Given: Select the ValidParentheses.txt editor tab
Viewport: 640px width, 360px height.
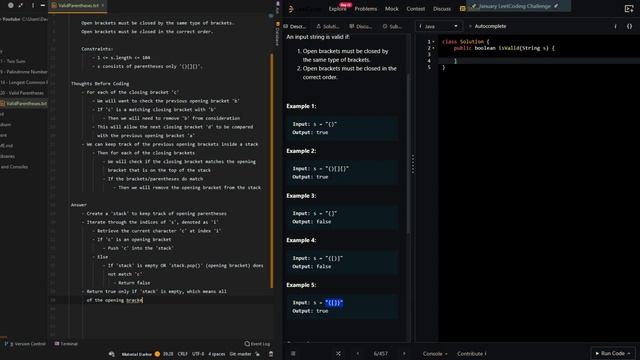Looking at the screenshot, I should 78,5.
